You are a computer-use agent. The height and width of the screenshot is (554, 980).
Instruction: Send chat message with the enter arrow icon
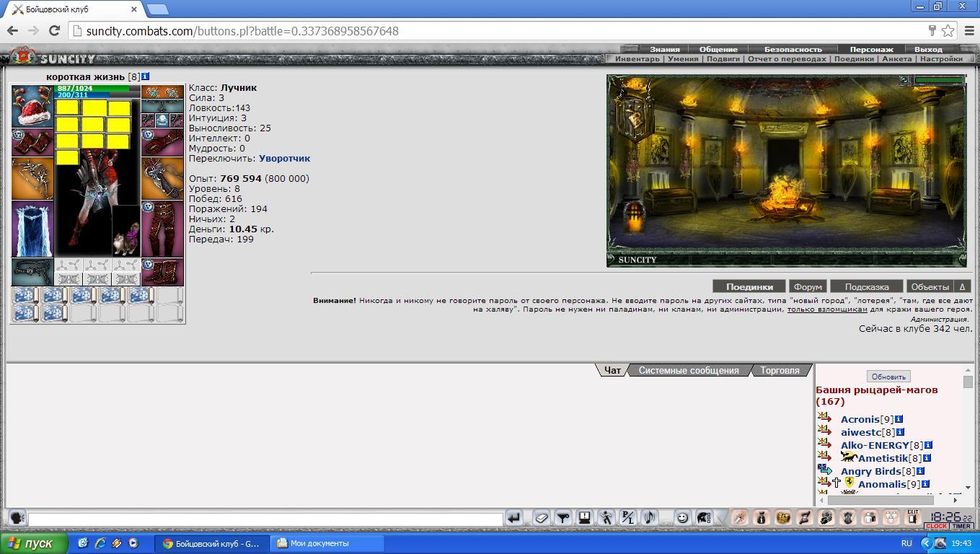(x=513, y=517)
